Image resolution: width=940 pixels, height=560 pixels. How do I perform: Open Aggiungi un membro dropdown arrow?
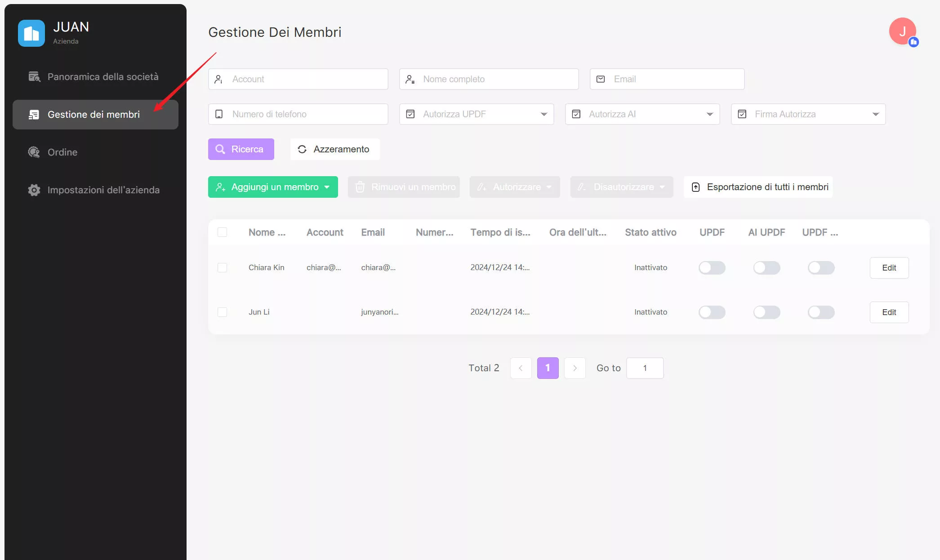[327, 187]
